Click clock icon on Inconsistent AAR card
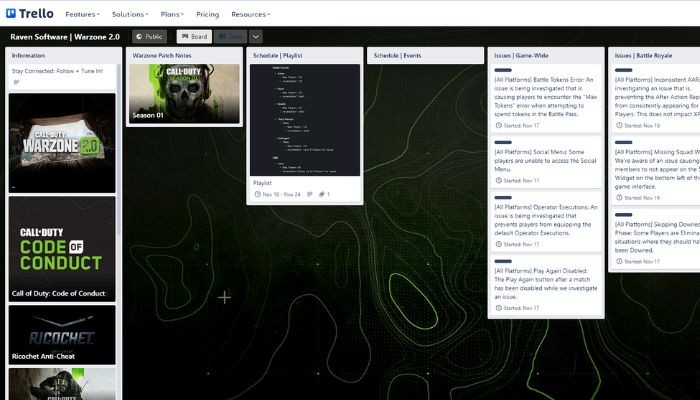 coord(619,125)
